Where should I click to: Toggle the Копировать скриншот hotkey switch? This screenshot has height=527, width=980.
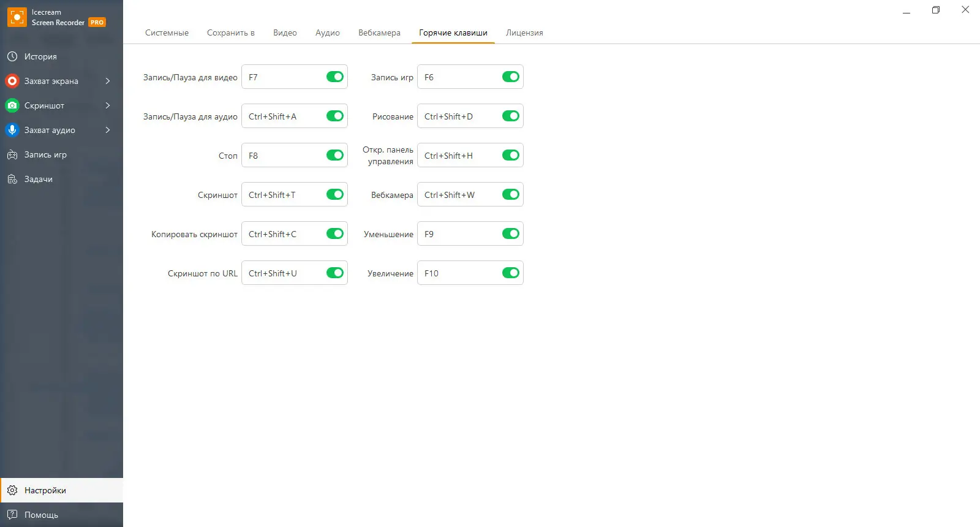335,233
